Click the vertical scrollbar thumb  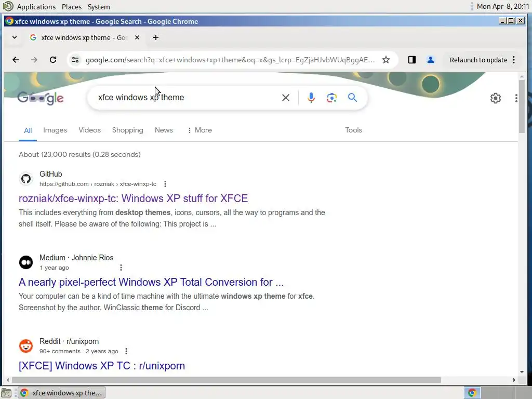click(522, 106)
